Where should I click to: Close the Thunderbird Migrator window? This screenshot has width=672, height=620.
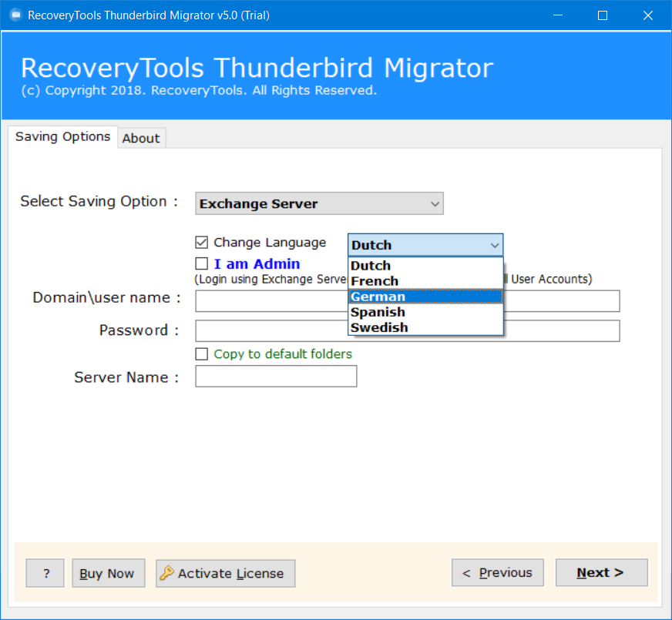[648, 15]
